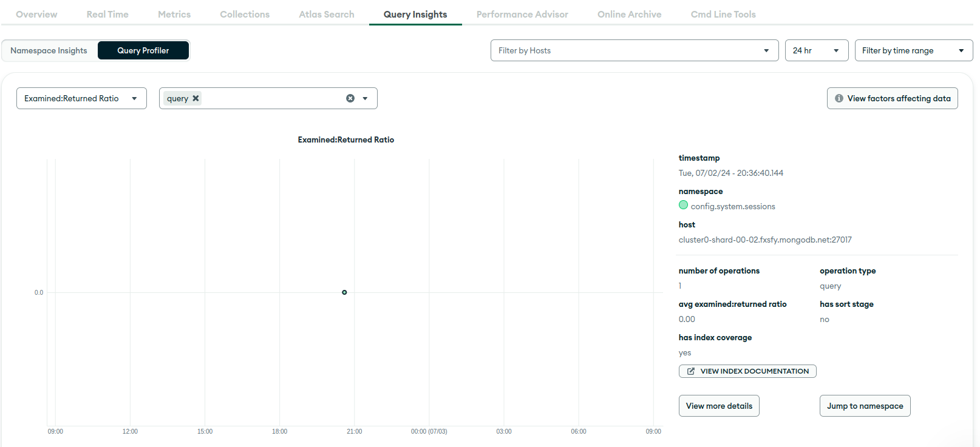Expand the Examined:Returned Ratio metric dropdown

tap(81, 98)
